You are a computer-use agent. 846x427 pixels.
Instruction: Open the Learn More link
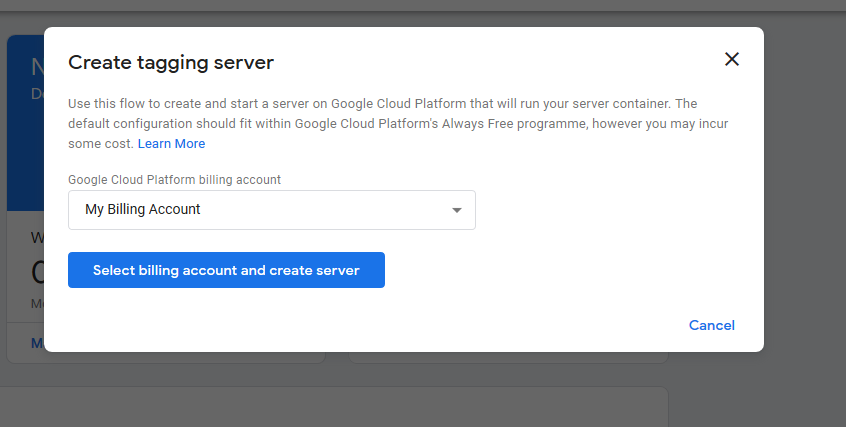(x=171, y=144)
